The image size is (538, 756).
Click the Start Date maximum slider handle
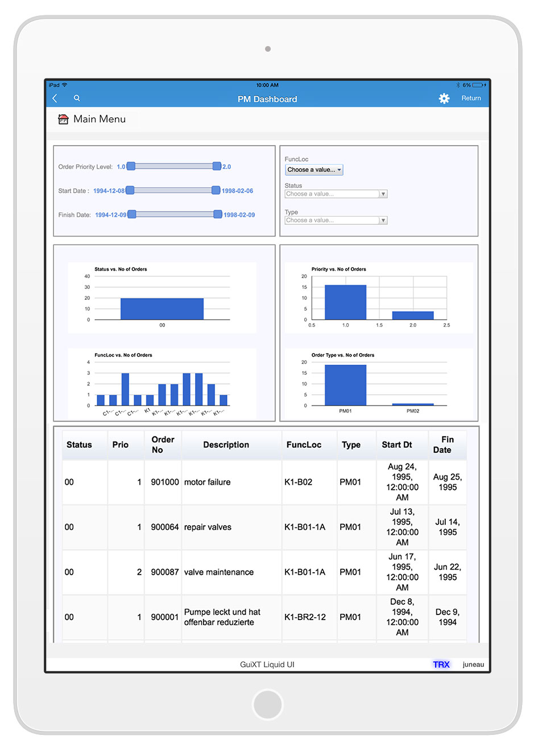click(x=216, y=191)
